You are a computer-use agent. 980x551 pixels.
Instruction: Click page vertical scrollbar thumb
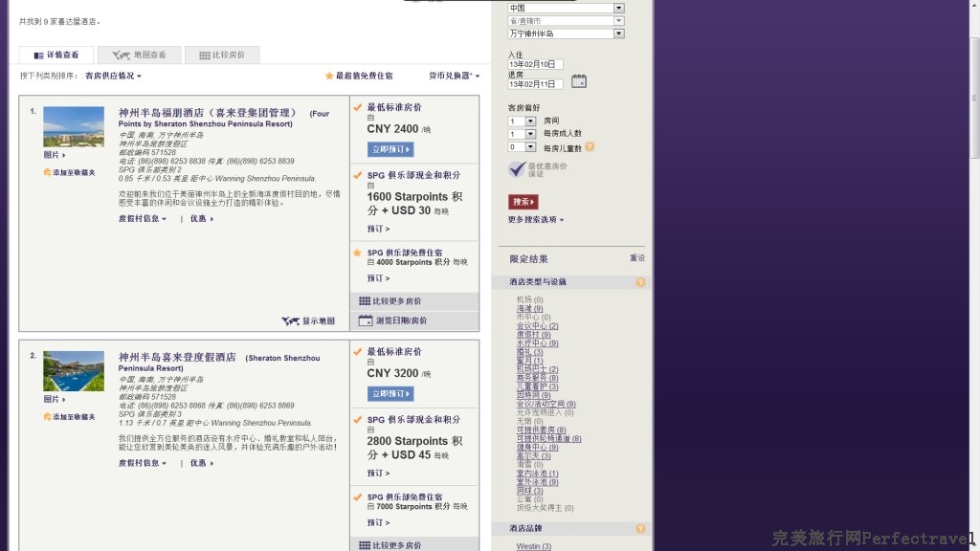click(974, 99)
